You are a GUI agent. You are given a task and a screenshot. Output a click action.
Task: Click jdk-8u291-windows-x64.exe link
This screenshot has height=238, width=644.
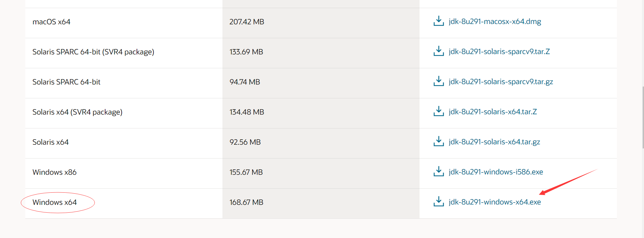[495, 202]
